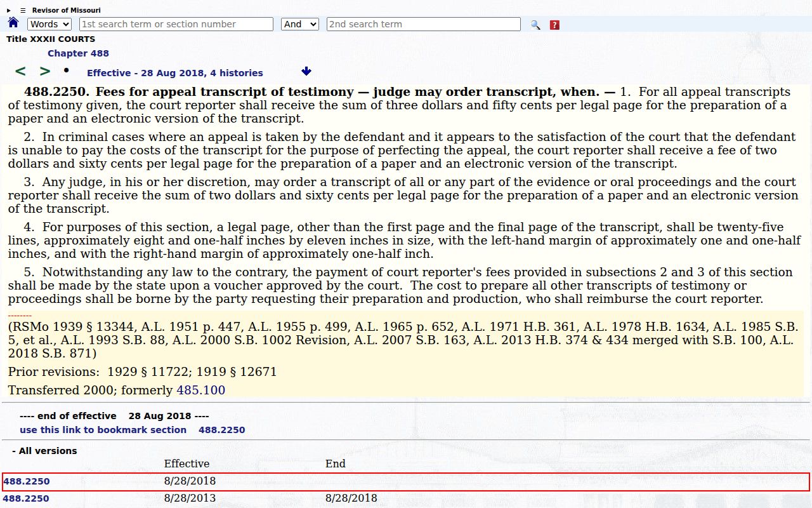Click the 8/28/2013 effective date cell

pyautogui.click(x=190, y=498)
